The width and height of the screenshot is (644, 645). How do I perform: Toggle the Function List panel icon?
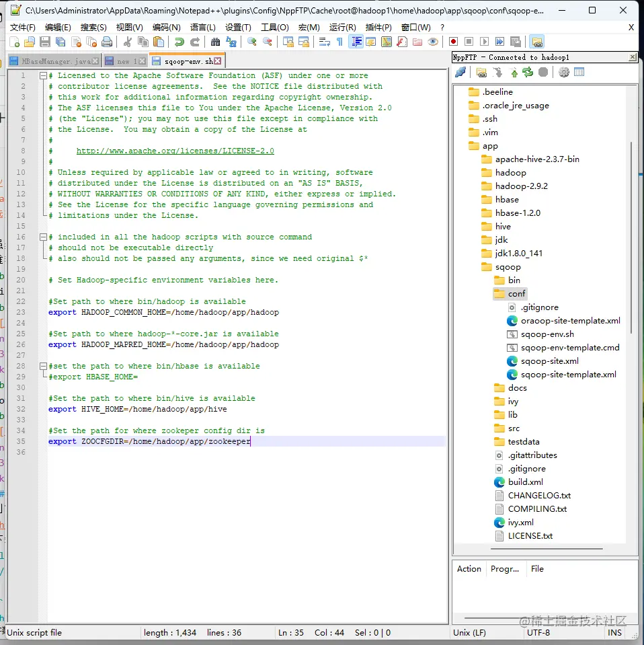(402, 42)
